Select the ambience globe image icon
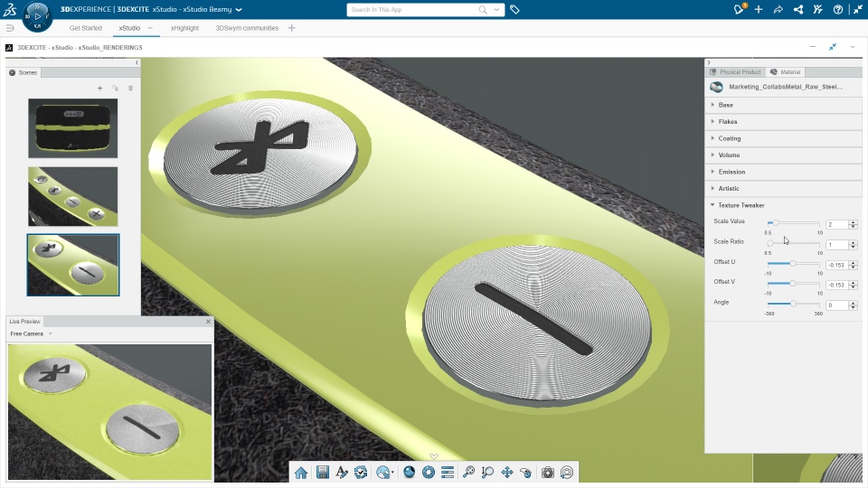Screen dimensions: 868x488 [x=382, y=472]
